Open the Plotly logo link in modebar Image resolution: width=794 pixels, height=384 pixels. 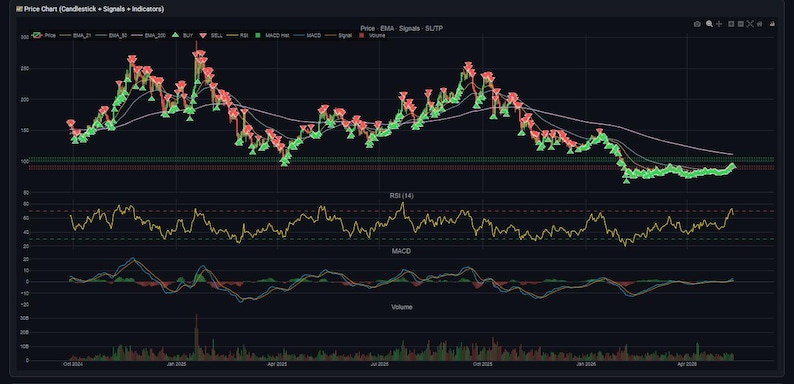click(x=772, y=24)
